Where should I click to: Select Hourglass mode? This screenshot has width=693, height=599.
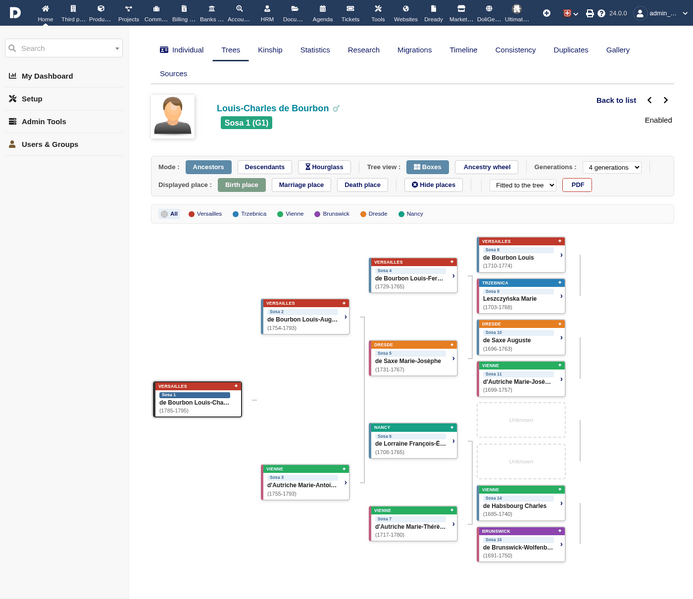pos(324,167)
